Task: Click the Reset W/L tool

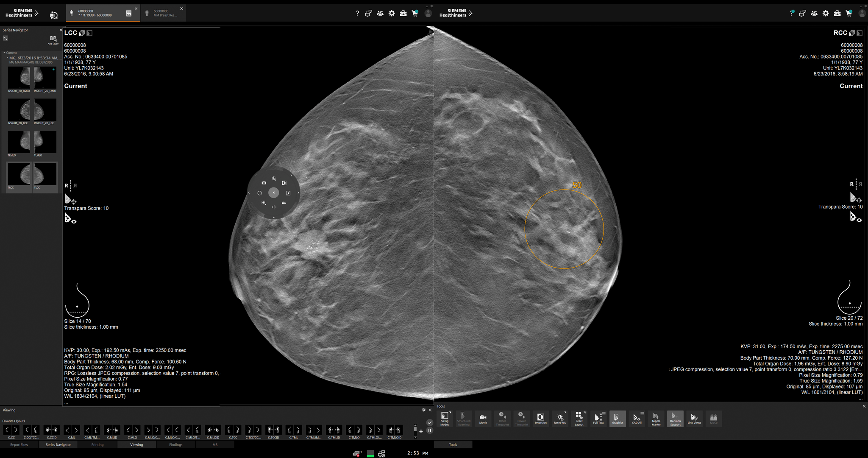Action: (x=560, y=419)
